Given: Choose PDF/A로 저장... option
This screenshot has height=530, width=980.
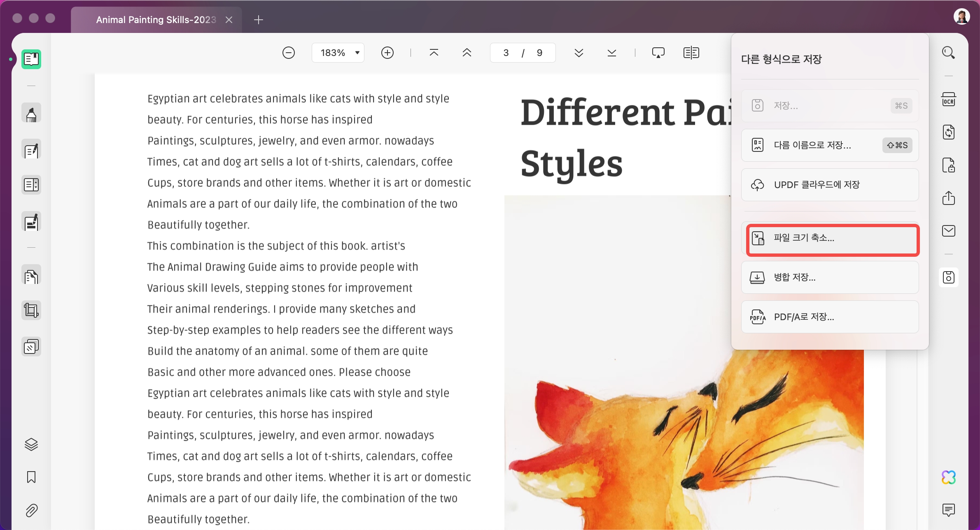Looking at the screenshot, I should pyautogui.click(x=830, y=317).
